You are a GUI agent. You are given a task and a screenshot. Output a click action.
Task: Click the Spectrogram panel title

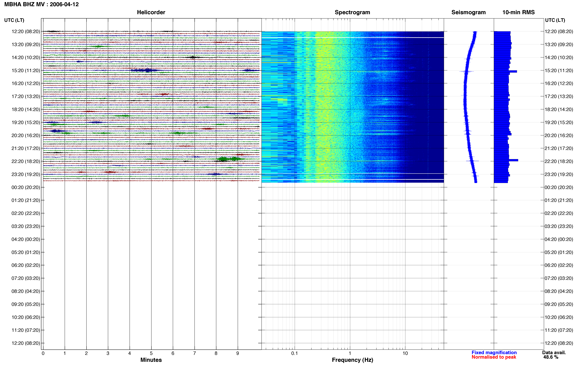pyautogui.click(x=352, y=12)
